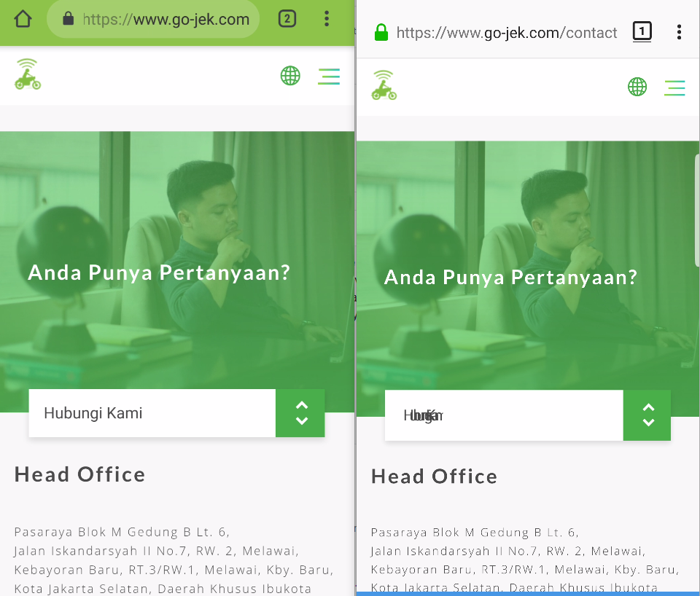Screen dimensions: 700x596
Task: Open the browser three-dot menu on the left
Action: coord(326,19)
